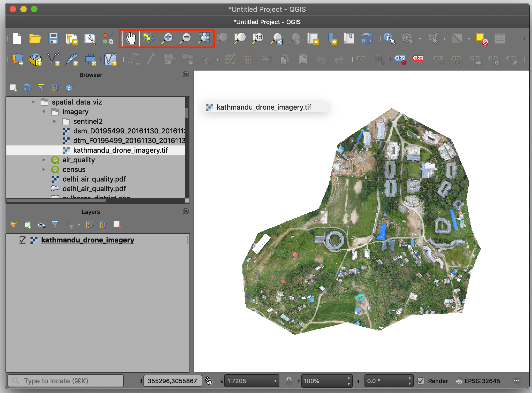
Task: Save the project with floppy icon
Action: (53, 39)
